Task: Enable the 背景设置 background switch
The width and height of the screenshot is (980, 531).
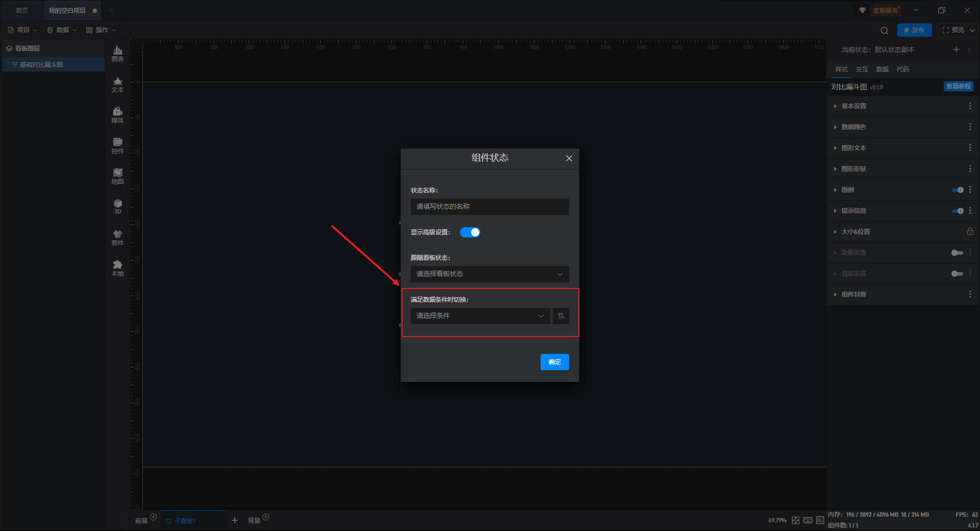Action: tap(957, 274)
